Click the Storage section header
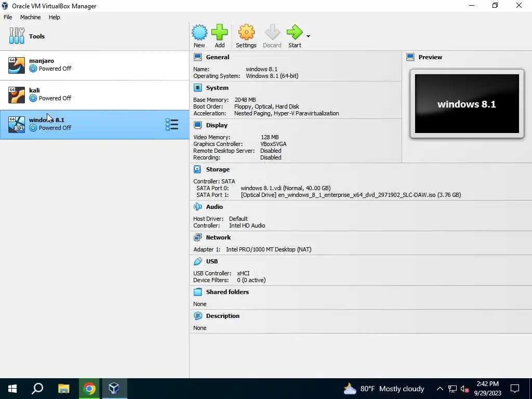Image resolution: width=532 pixels, height=399 pixels. click(x=218, y=169)
